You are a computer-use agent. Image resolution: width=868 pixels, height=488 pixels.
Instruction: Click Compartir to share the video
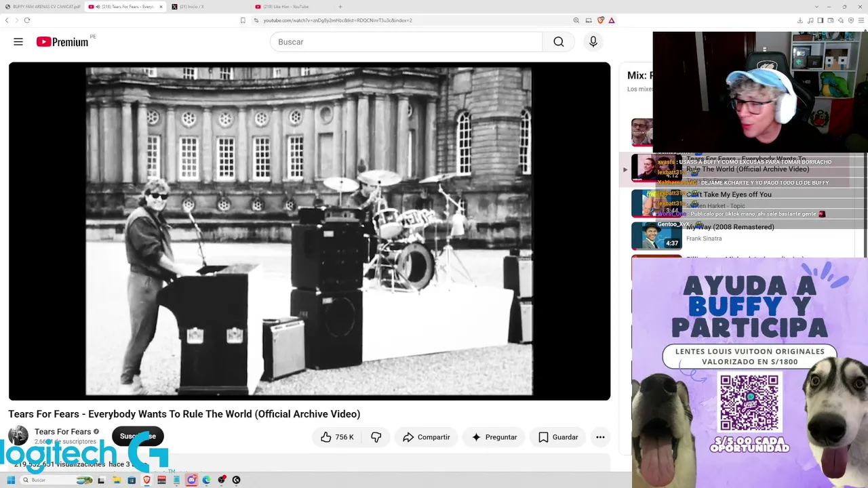click(x=427, y=437)
